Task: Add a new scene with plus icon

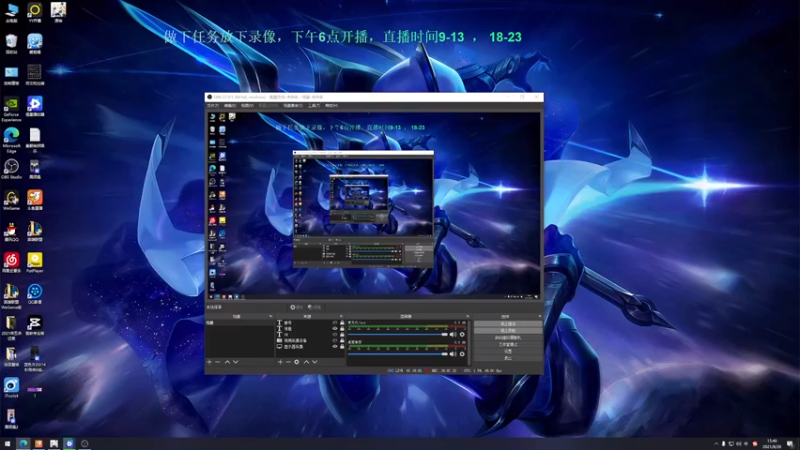Action: [209, 362]
